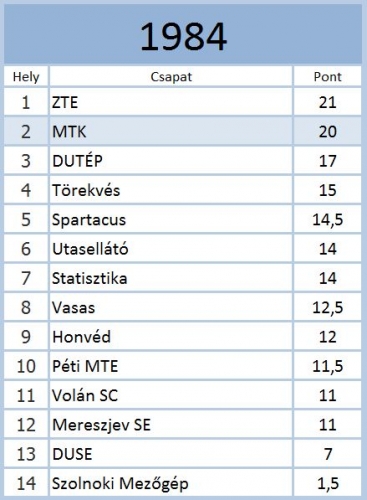Select the highlighted MTK row
Viewport: 367px width, 500px height.
[x=183, y=131]
